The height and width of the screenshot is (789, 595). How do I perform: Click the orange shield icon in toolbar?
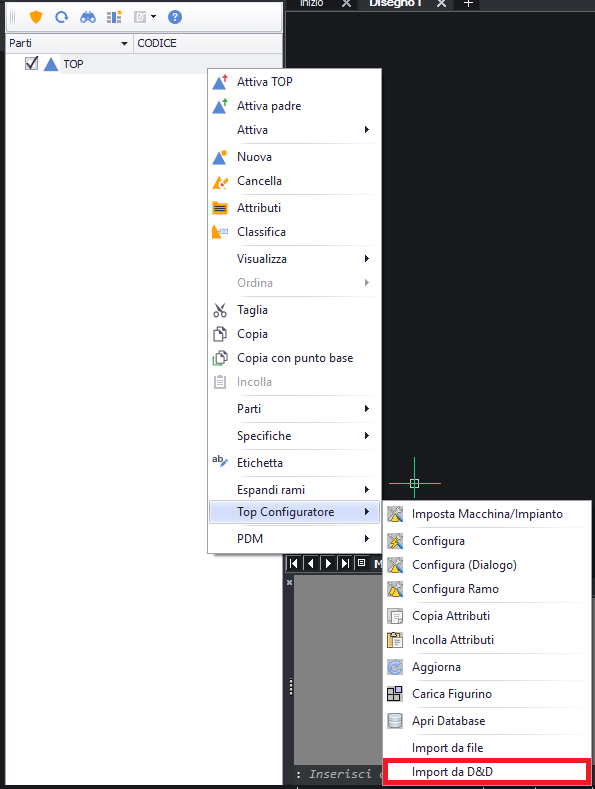pos(36,17)
